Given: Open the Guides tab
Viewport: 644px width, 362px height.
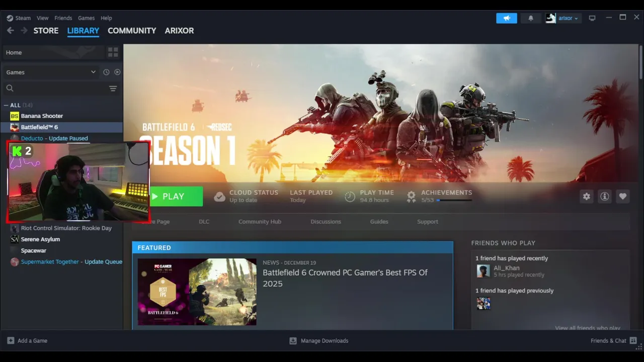Looking at the screenshot, I should tap(379, 222).
